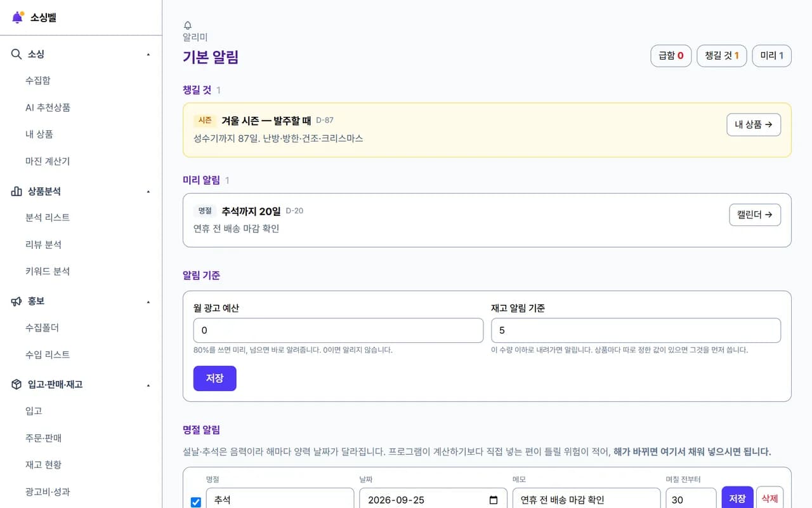
Task: Open AI 추천상품 in the sidebar
Action: [48, 107]
